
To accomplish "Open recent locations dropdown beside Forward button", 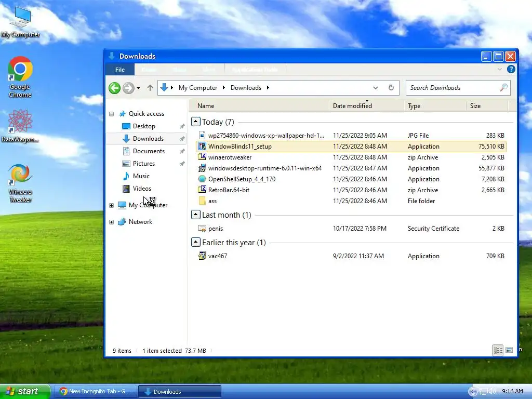I will pyautogui.click(x=138, y=88).
